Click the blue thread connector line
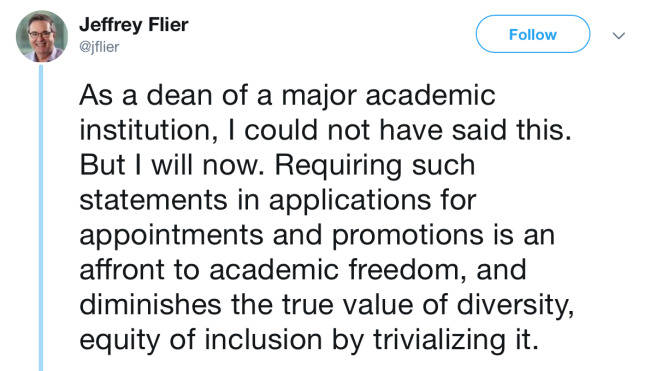 click(41, 218)
